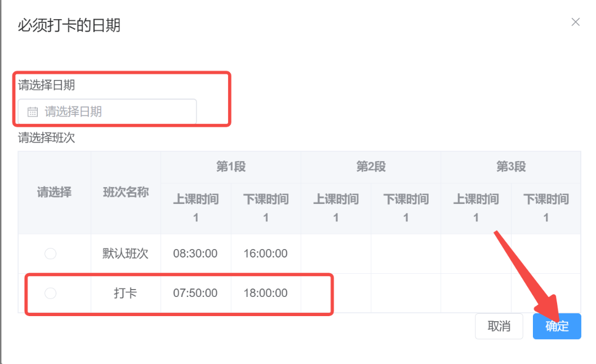Click the 默认班次 name cell
Screen dimensions: 596x364
tap(126, 254)
